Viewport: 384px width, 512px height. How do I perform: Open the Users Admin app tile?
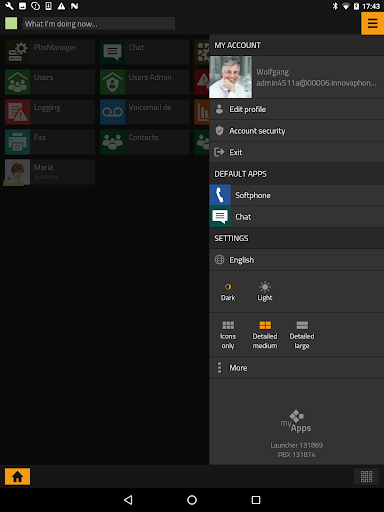coord(145,82)
